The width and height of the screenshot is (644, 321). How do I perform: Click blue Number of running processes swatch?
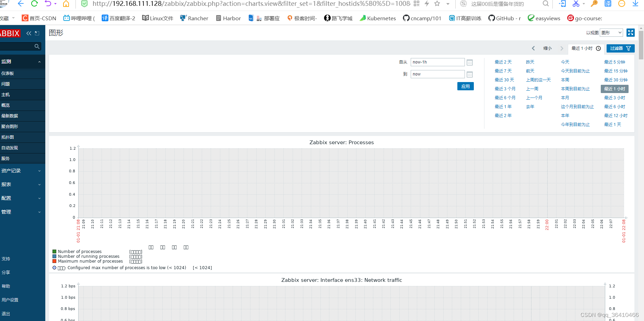click(54, 256)
